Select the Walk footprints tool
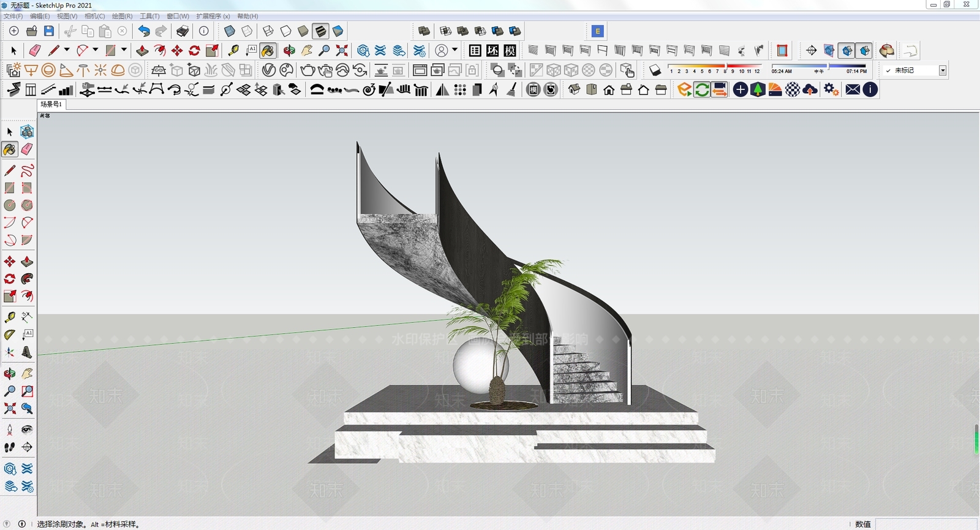 coord(10,447)
